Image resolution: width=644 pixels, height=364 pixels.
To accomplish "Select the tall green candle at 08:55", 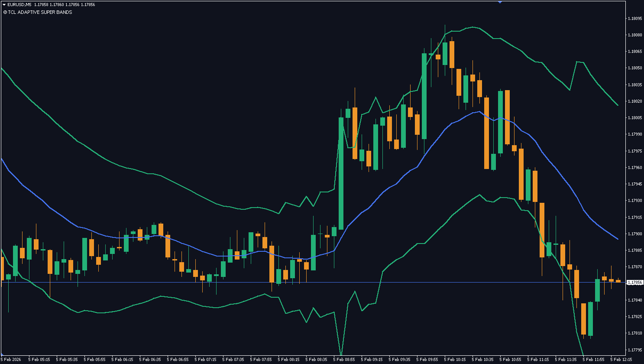I will (x=341, y=173).
